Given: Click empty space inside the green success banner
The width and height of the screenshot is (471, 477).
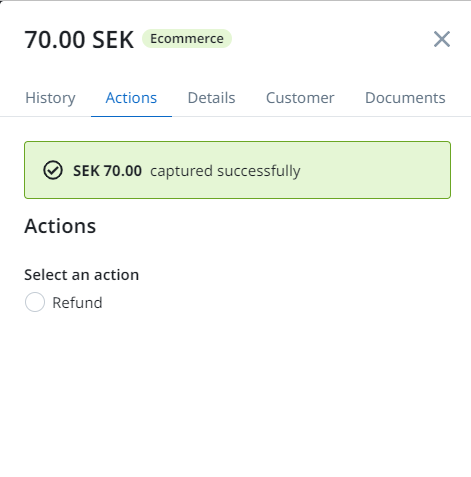Looking at the screenshot, I should click(373, 170).
